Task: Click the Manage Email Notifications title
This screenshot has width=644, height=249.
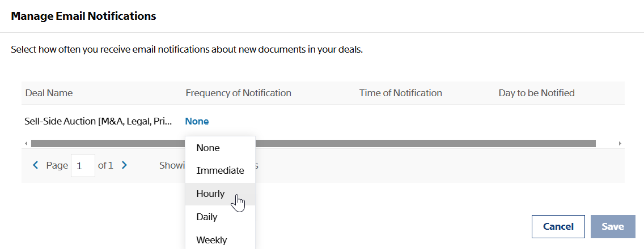Action: click(x=83, y=16)
